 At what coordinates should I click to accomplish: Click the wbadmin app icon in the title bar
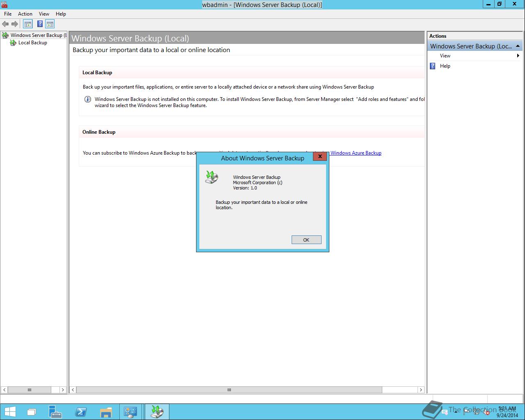[4, 5]
